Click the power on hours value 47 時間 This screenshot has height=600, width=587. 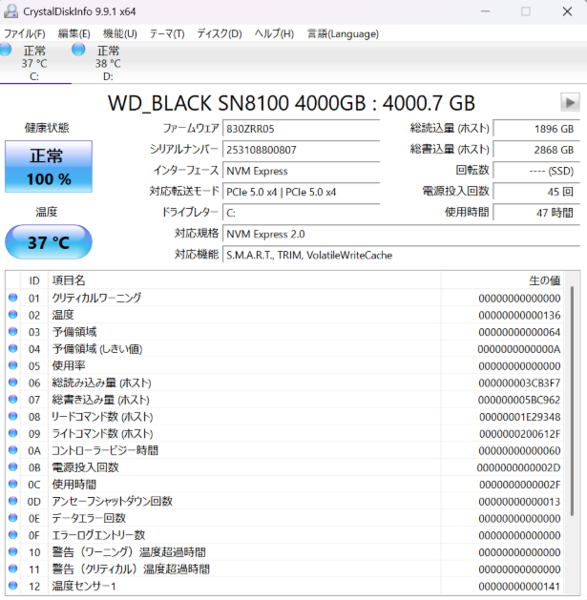click(536, 213)
